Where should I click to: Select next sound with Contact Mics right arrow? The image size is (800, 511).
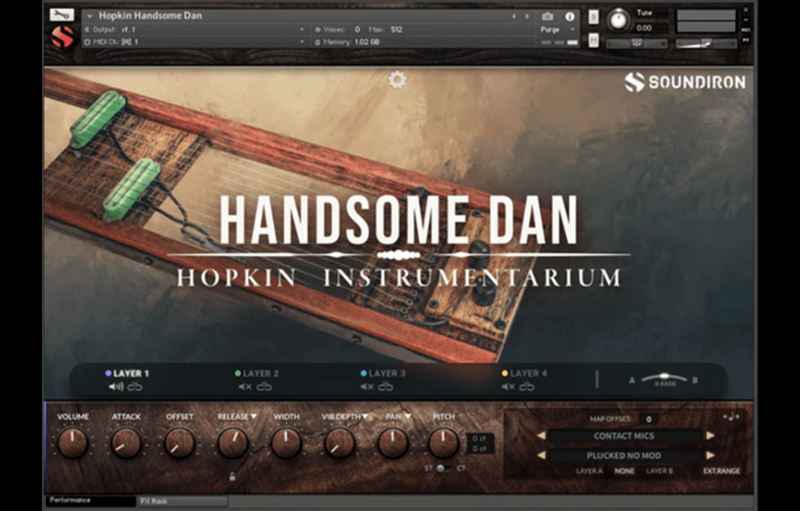pyautogui.click(x=710, y=436)
